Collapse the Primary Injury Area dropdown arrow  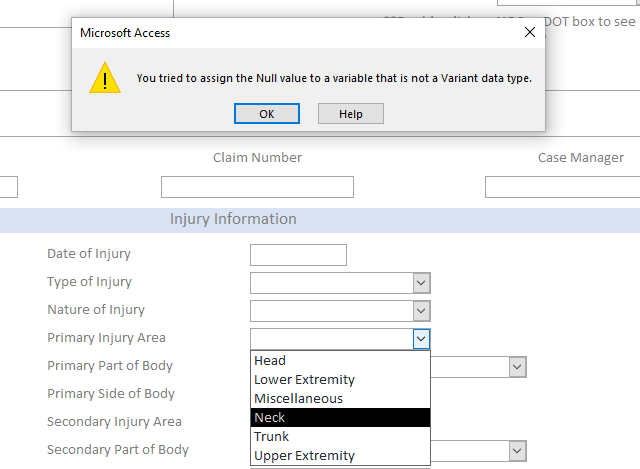click(x=421, y=339)
